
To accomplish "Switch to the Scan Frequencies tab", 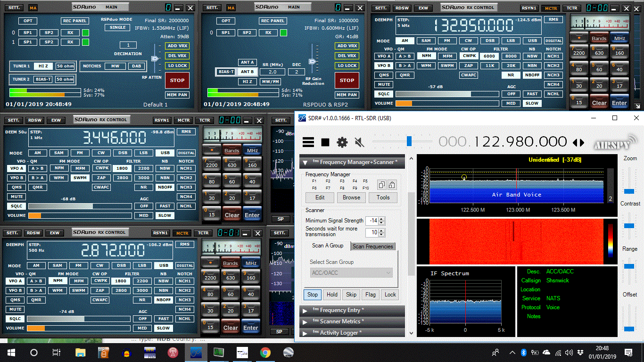I will click(373, 246).
